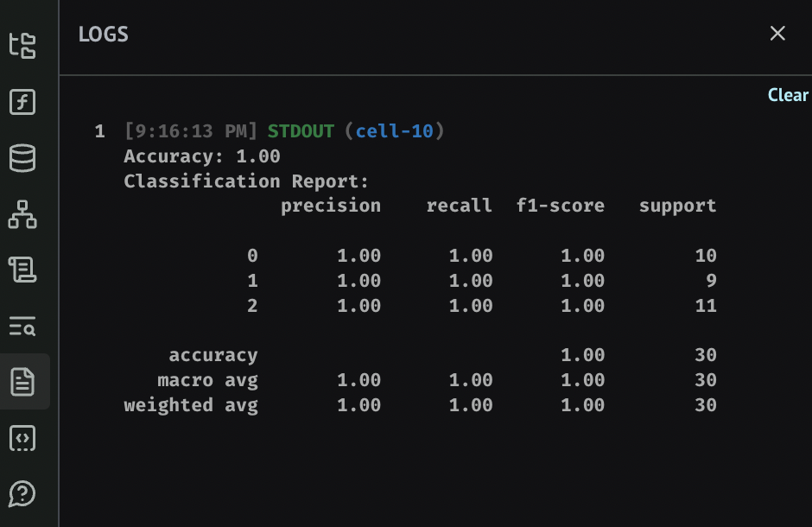Open the cell-10 link
Image resolution: width=812 pixels, height=527 pixels.
click(394, 131)
